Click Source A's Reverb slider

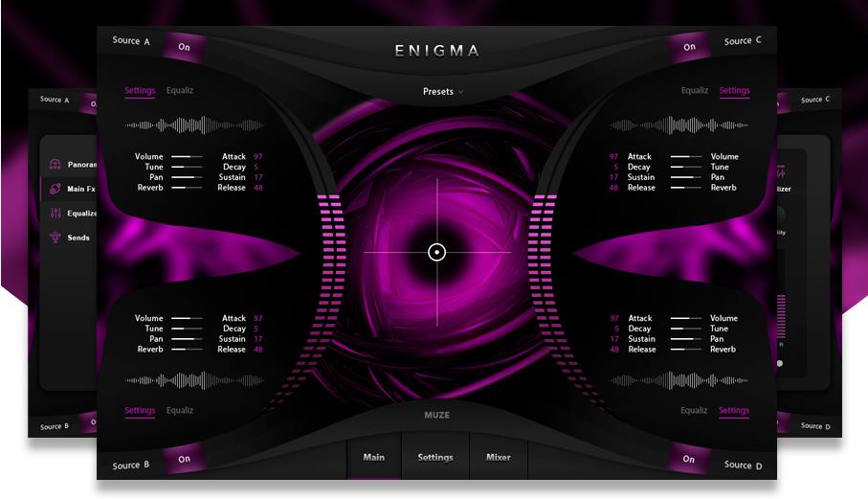pos(187,188)
